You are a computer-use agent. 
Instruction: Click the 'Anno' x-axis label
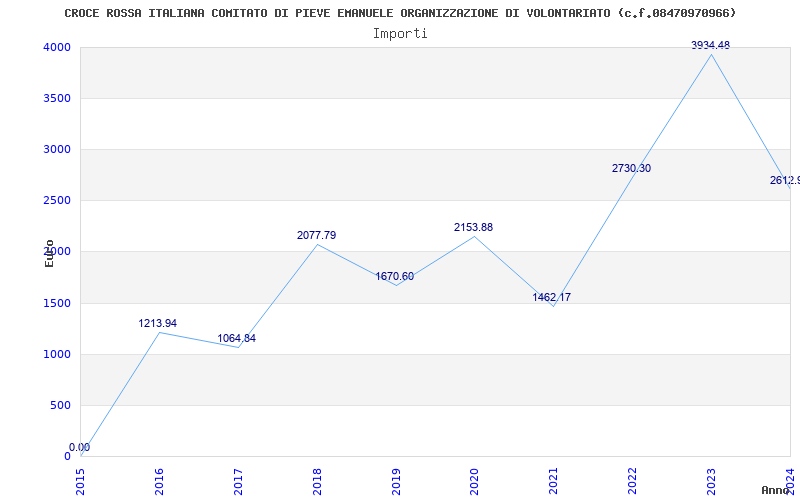tap(775, 490)
